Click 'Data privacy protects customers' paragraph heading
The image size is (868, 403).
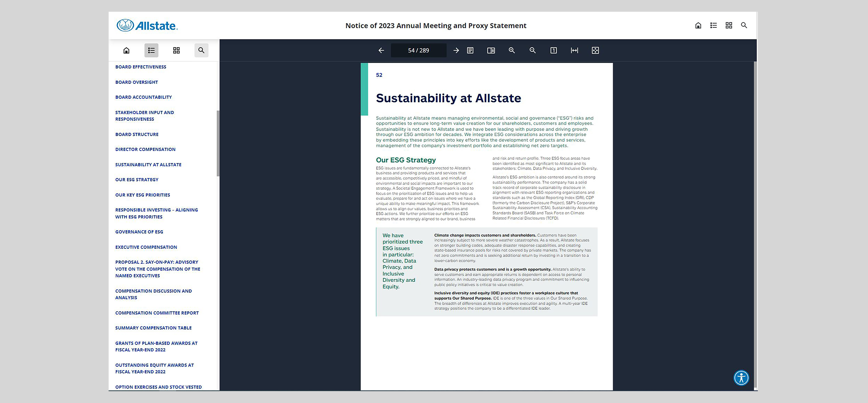493,269
